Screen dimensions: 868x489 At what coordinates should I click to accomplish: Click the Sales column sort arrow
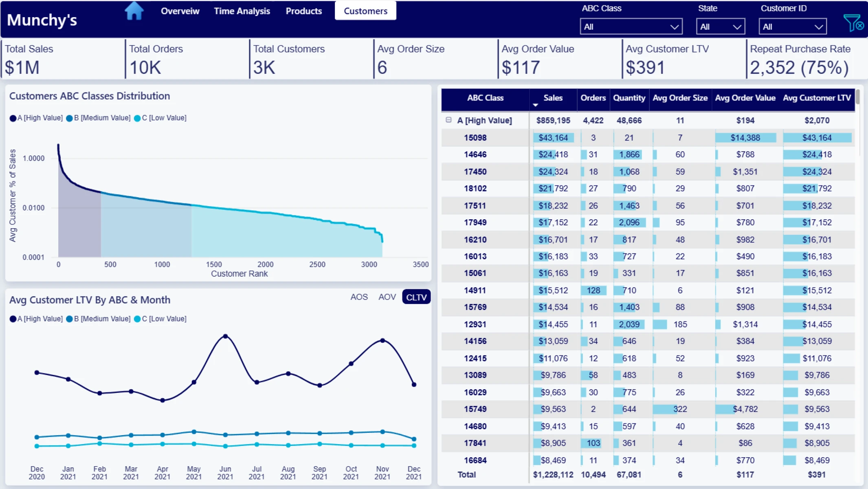pyautogui.click(x=535, y=105)
